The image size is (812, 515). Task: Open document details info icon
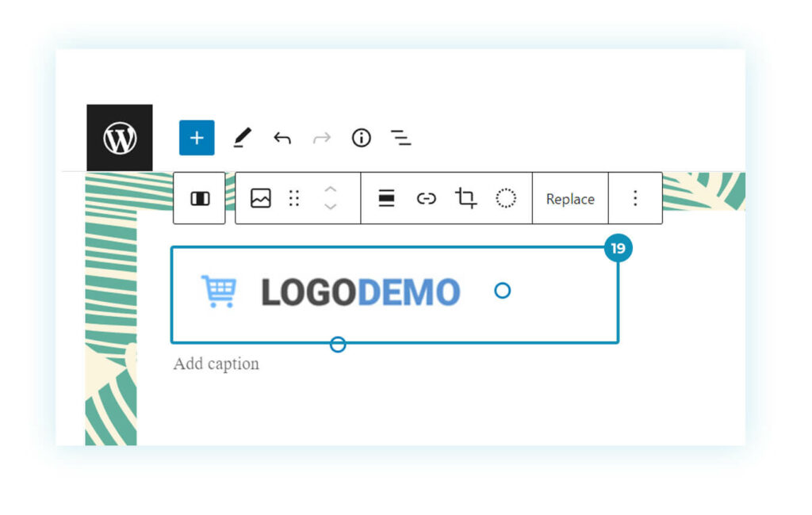[362, 138]
